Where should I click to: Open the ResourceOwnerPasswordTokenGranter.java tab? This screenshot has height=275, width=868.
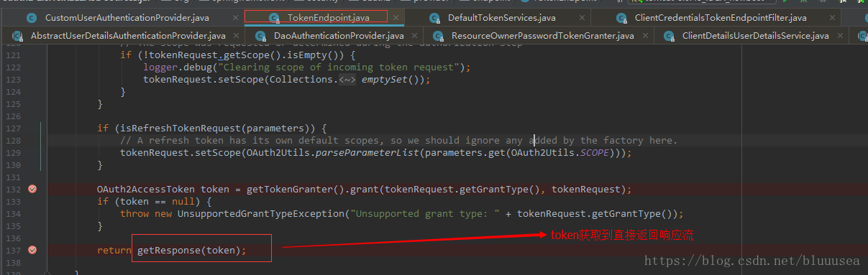542,35
